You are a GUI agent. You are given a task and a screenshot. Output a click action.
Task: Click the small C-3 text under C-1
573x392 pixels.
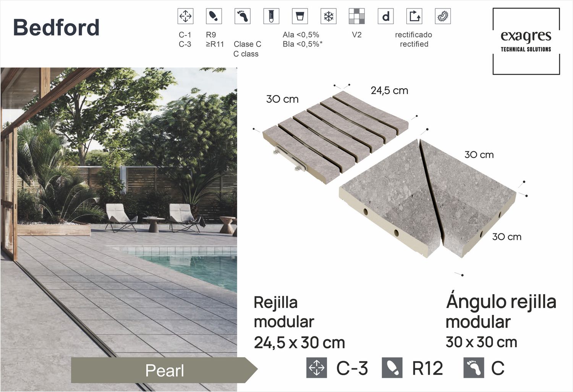(185, 44)
